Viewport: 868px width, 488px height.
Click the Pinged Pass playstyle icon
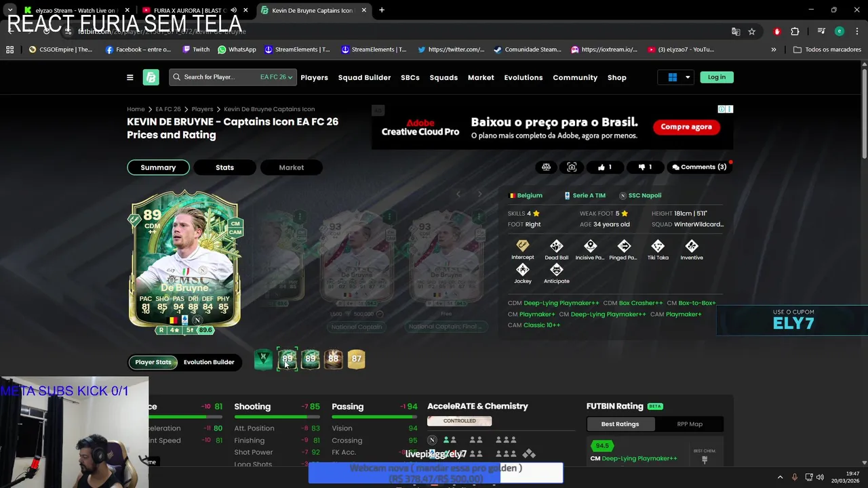[624, 246]
